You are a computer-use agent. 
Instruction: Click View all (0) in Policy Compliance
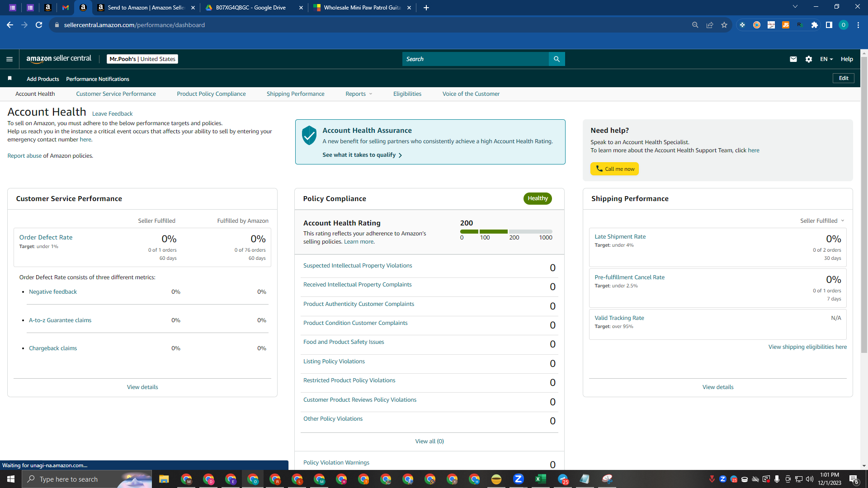coord(429,441)
